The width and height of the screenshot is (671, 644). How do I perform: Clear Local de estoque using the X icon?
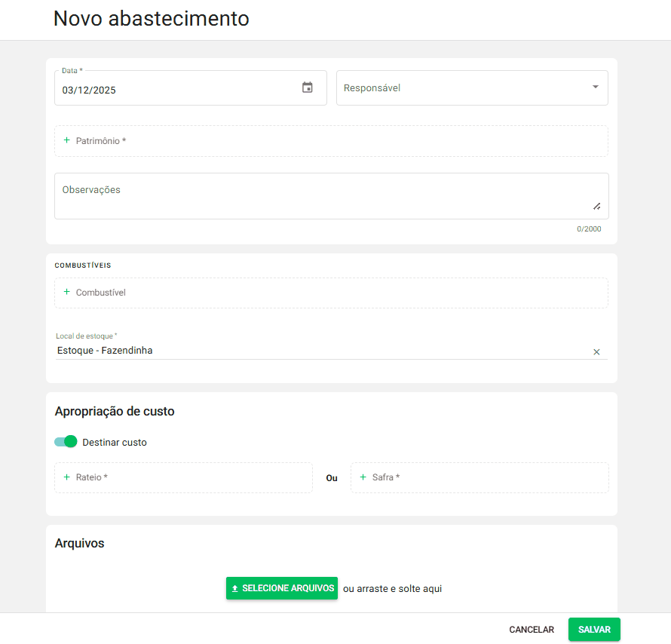point(596,351)
